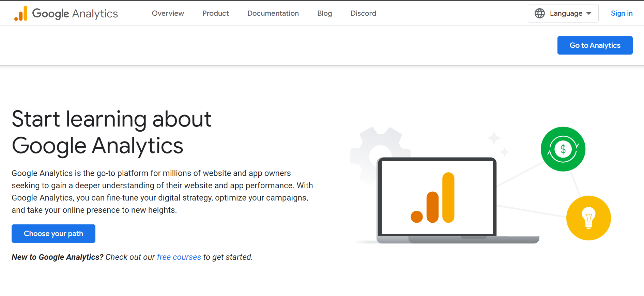Visit the Discord navigation link
The width and height of the screenshot is (644, 296).
coord(363,13)
